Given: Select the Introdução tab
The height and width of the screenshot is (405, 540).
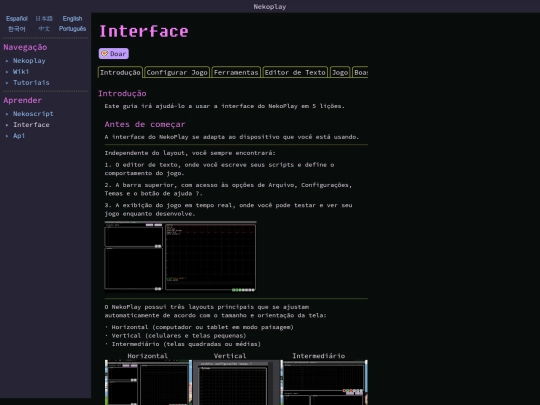Looking at the screenshot, I should click(x=120, y=72).
